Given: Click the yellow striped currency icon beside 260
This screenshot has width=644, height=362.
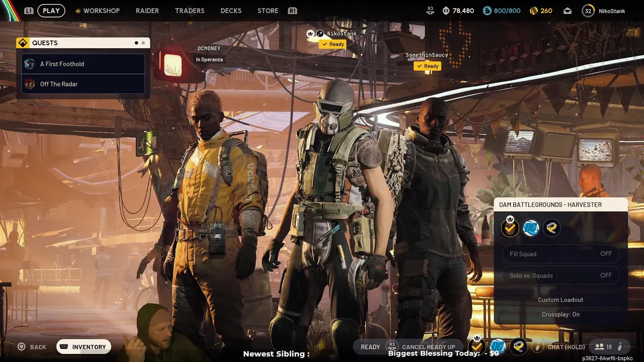Looking at the screenshot, I should [x=534, y=11].
